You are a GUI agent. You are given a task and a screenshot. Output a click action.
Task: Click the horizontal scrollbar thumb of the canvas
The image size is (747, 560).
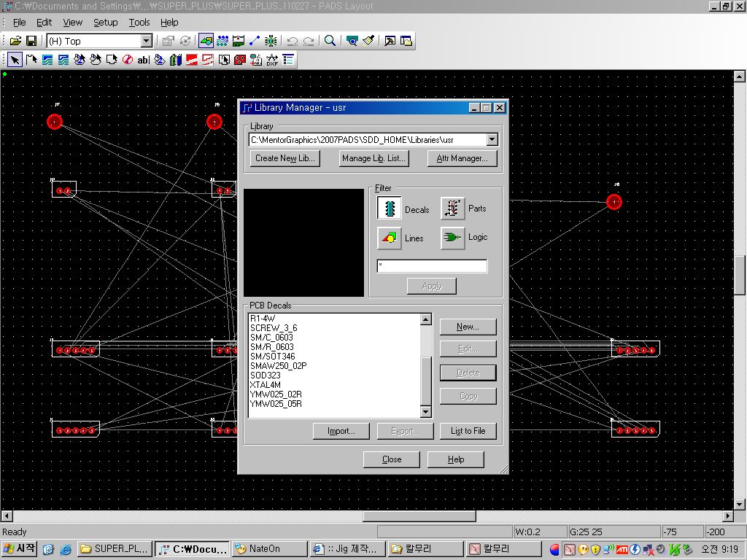point(419,516)
